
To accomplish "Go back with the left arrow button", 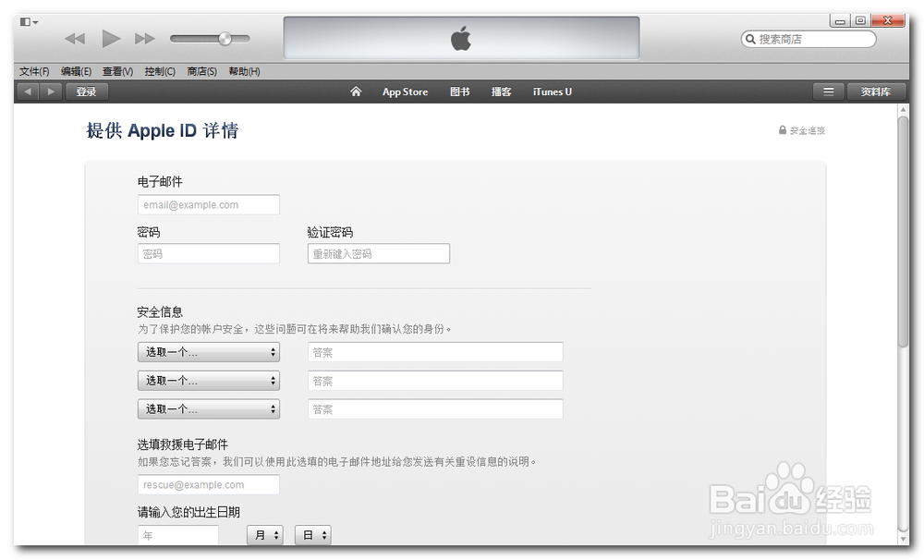I will click(x=28, y=91).
